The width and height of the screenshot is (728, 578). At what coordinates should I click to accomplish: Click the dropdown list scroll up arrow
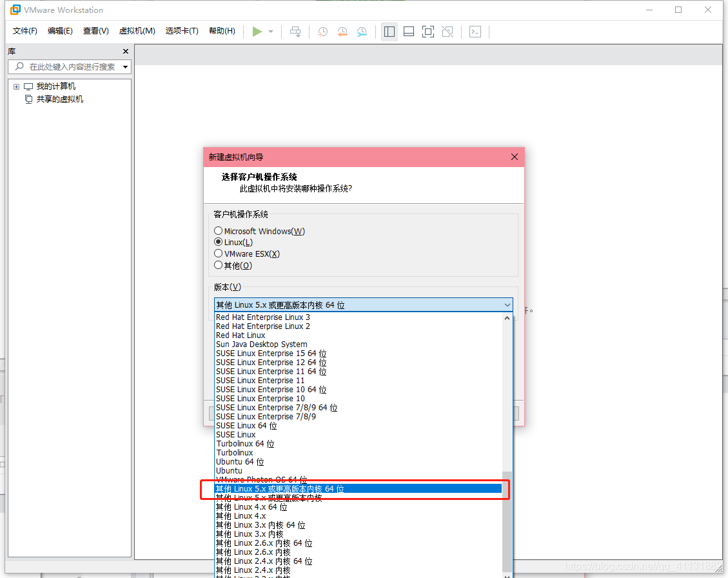(x=507, y=318)
